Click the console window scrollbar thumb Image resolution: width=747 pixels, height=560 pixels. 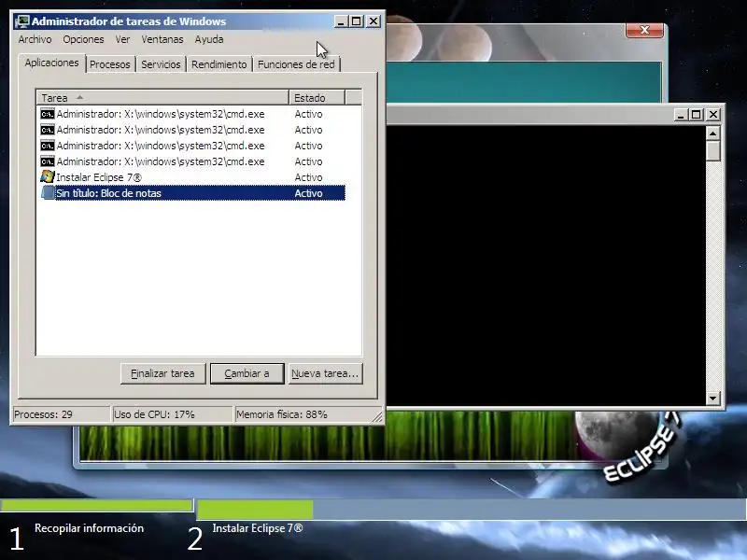[x=712, y=151]
